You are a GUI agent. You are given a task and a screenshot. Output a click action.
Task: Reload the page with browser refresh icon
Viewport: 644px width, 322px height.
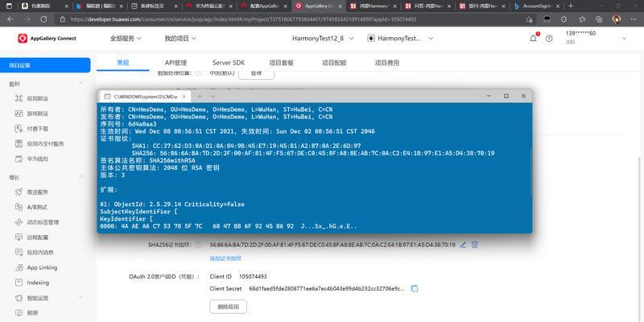point(44,19)
